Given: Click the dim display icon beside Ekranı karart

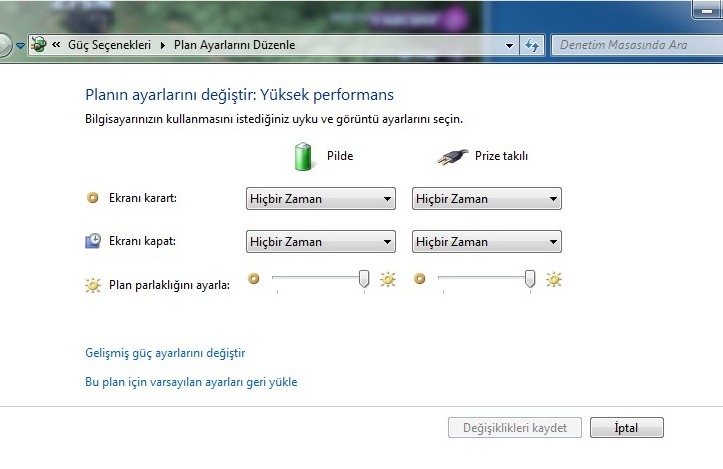Looking at the screenshot, I should tap(93, 198).
